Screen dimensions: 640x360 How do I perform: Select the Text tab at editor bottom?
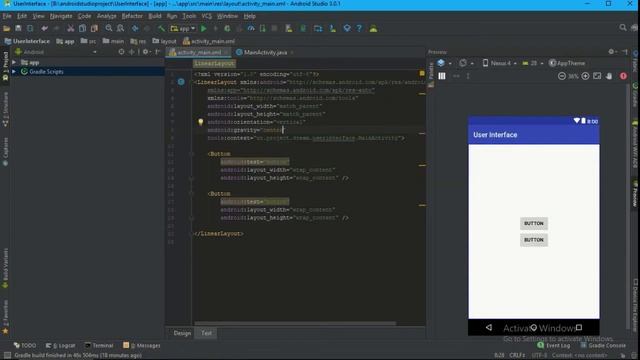tap(207, 333)
